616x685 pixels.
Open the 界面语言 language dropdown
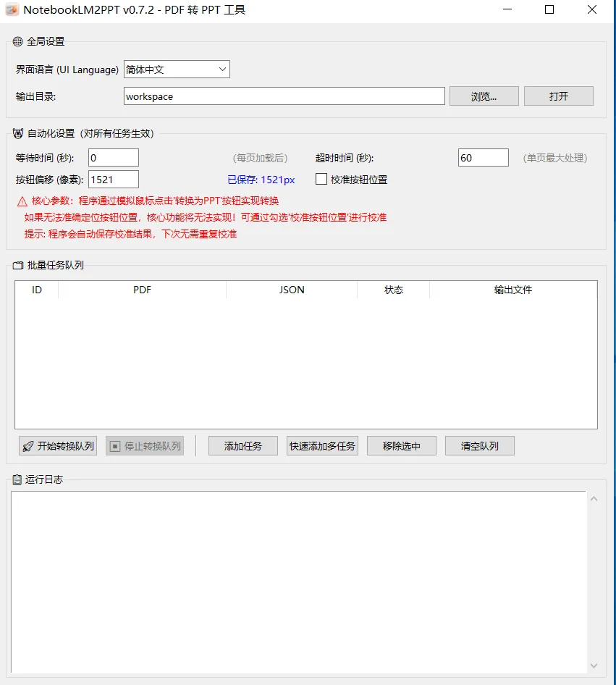[177, 70]
